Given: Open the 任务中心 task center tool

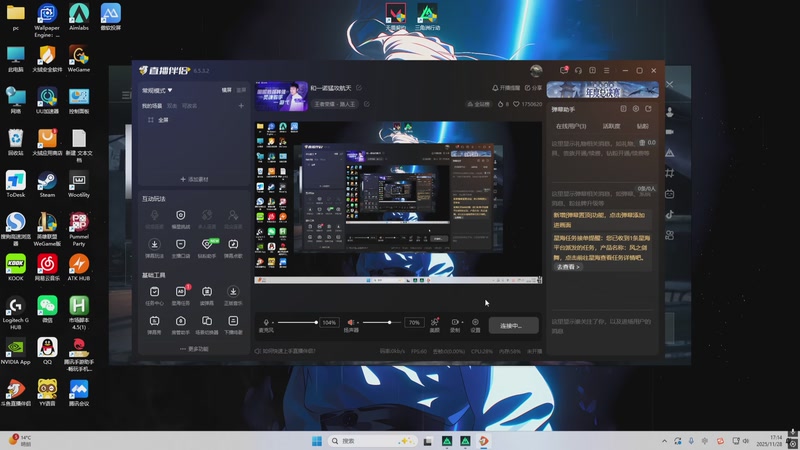Looking at the screenshot, I should click(x=154, y=295).
